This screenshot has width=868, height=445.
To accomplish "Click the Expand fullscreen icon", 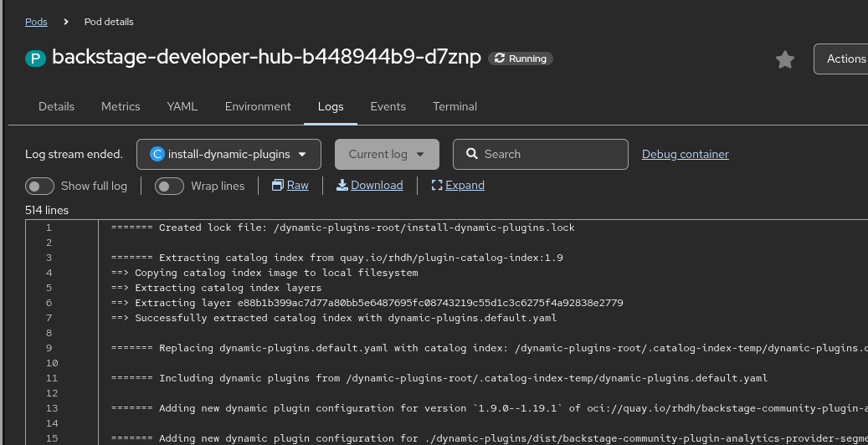I will click(x=436, y=186).
